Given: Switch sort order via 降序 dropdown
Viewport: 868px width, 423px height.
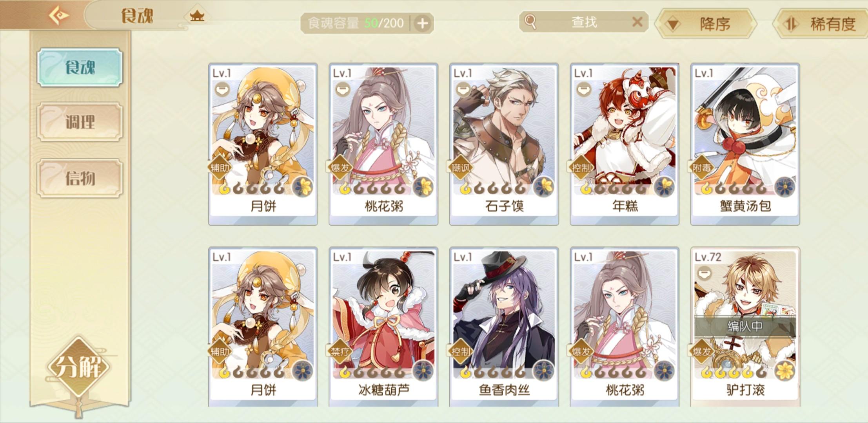Looking at the screenshot, I should (x=707, y=24).
